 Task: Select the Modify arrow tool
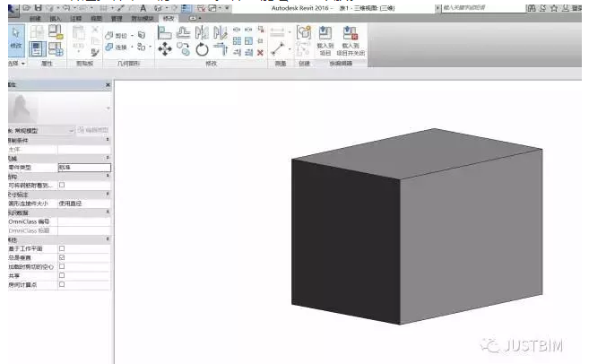[x=16, y=40]
